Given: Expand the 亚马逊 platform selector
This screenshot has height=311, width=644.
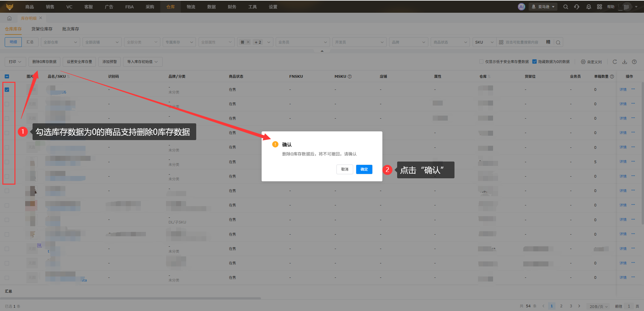Looking at the screenshot, I should point(543,7).
